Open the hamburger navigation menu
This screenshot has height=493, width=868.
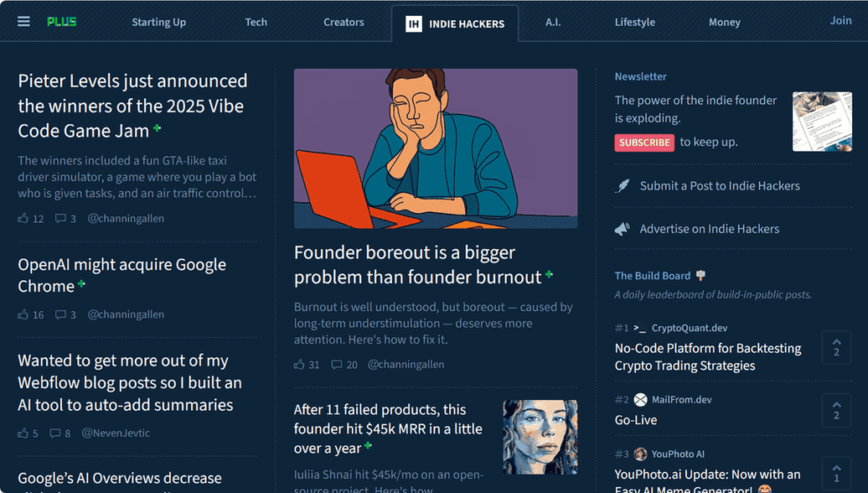(23, 21)
